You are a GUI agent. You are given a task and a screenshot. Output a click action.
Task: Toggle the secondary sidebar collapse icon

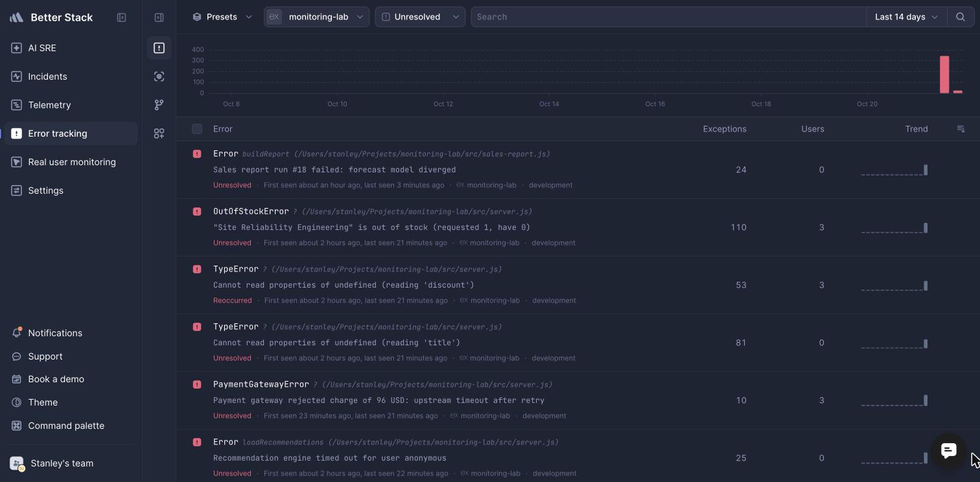[x=159, y=17]
